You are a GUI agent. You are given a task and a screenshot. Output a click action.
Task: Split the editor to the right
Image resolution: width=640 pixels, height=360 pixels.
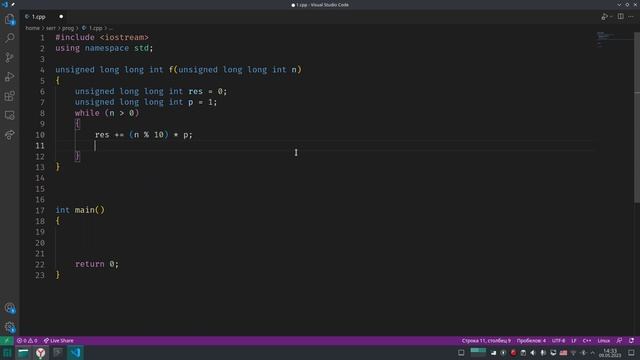tap(620, 17)
